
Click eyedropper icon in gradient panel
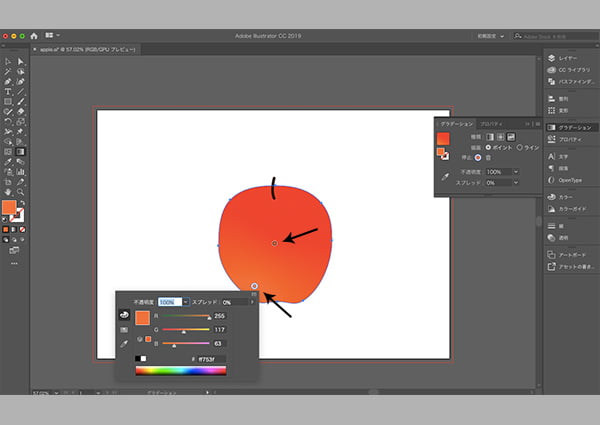pos(444,176)
